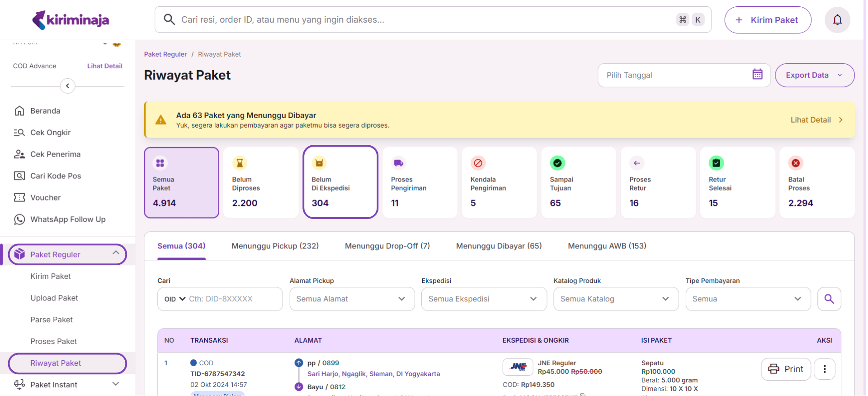Collapse the sidebar with the arrow button
Screen dimensions: 868x396
[67, 86]
